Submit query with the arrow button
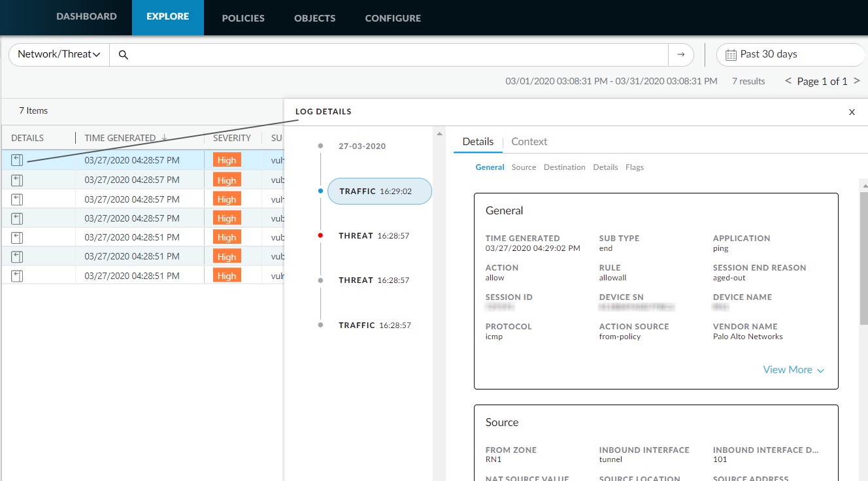868x481 pixels. click(x=680, y=55)
